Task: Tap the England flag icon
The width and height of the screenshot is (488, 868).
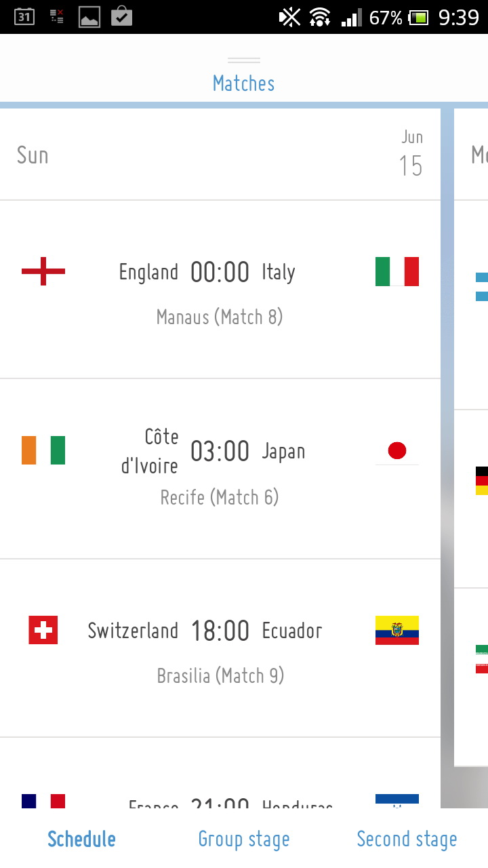Action: [x=43, y=271]
